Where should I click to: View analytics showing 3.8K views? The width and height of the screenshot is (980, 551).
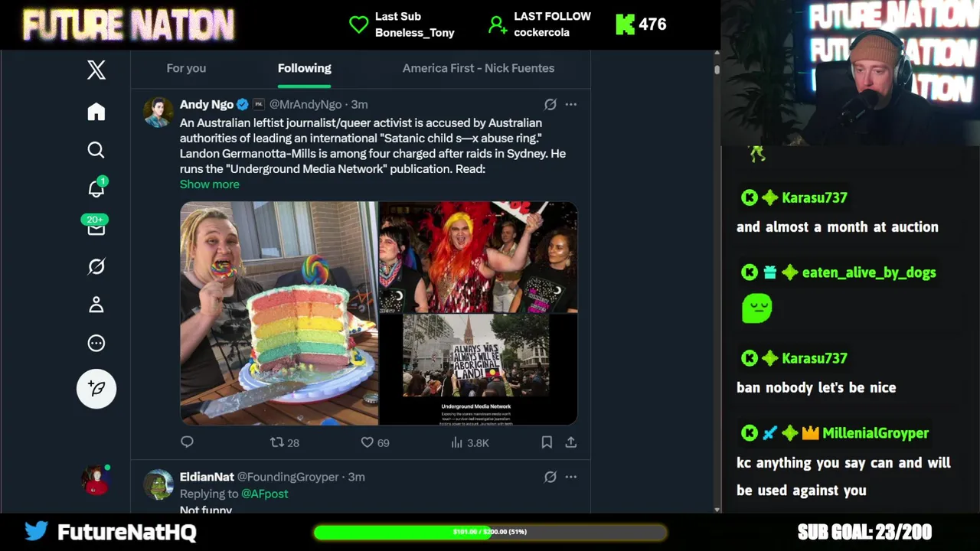tap(469, 442)
